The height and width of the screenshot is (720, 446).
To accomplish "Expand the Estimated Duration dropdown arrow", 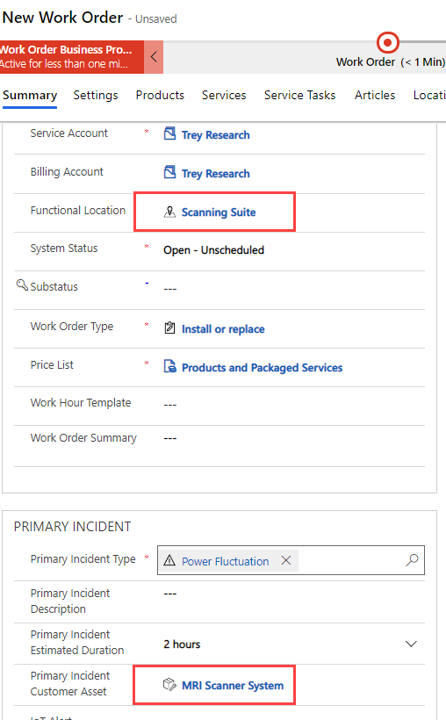I will pos(411,644).
